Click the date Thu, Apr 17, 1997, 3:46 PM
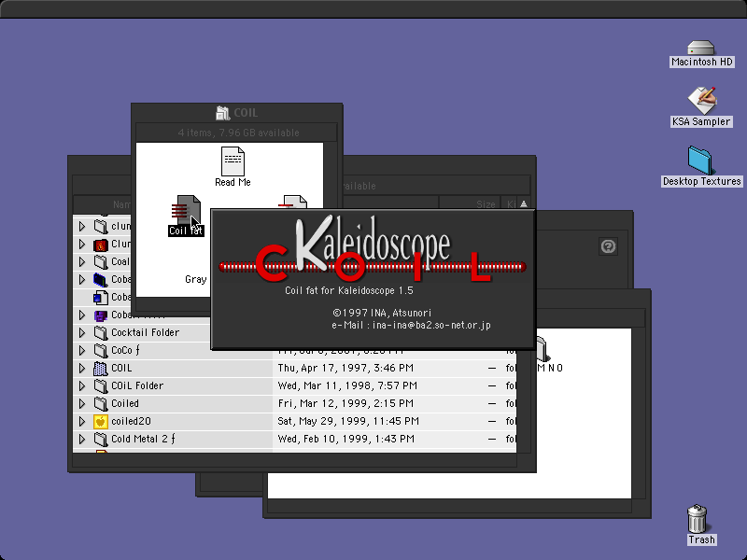The width and height of the screenshot is (747, 560). click(x=345, y=368)
